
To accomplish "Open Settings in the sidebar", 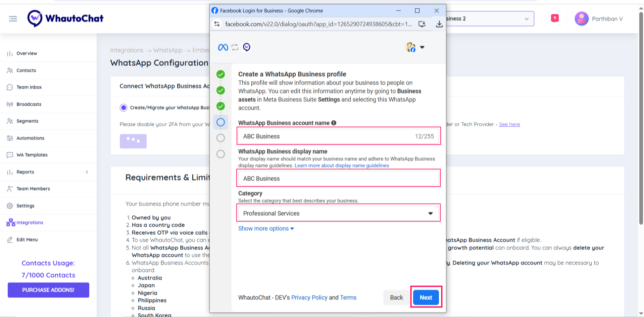I will (x=26, y=206).
